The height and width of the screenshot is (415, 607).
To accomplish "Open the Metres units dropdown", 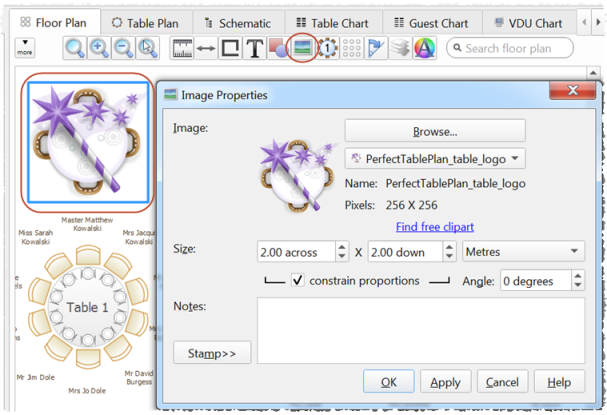I will pyautogui.click(x=523, y=252).
